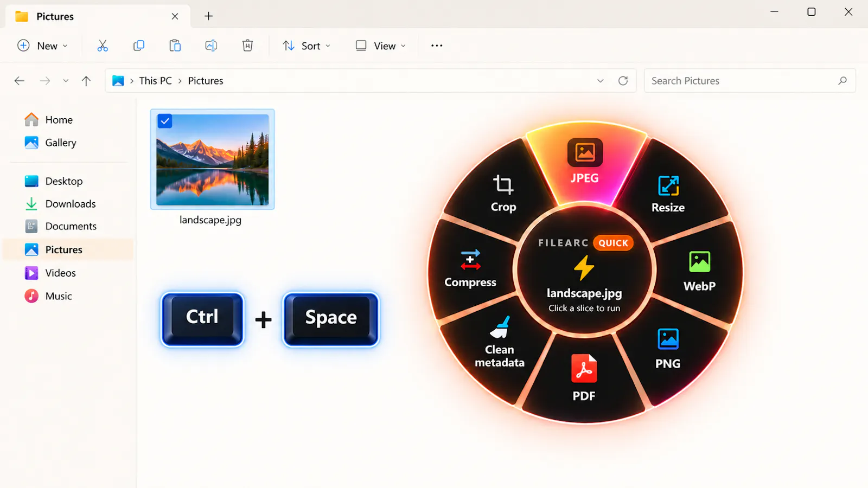Select the landscape.jpg thumbnail
Image resolution: width=868 pixels, height=488 pixels.
tap(213, 159)
